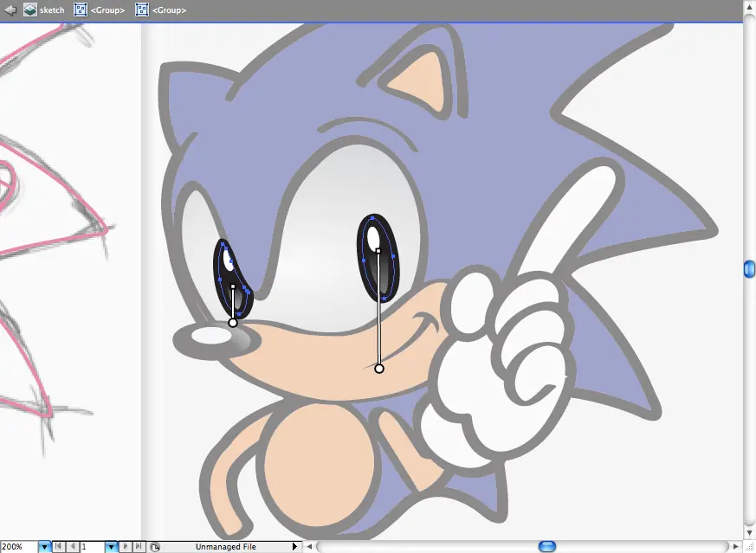
Task: Go to the first artboard
Action: (x=58, y=547)
